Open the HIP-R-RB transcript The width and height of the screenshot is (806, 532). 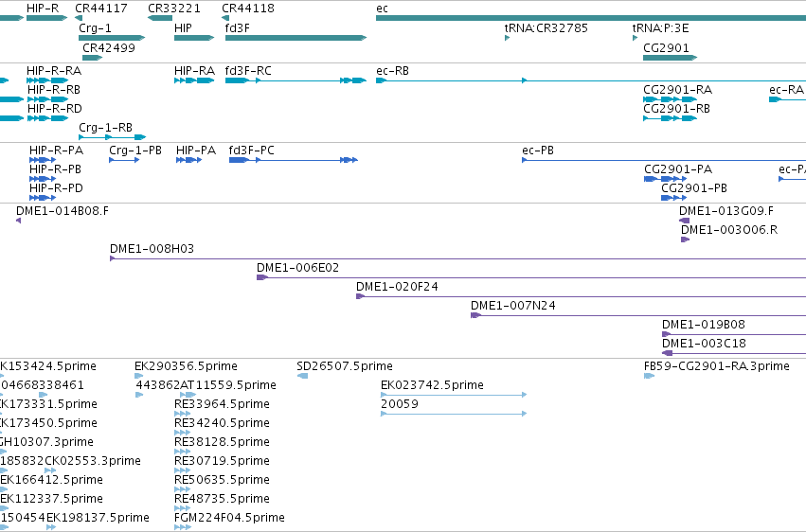click(47, 99)
